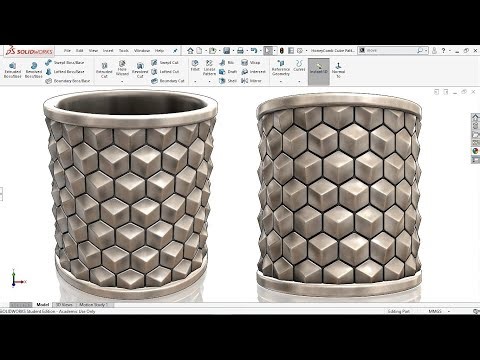Click the Appearances color ball in task pane
Viewport: 480px width, 360px height.
pos(475,151)
